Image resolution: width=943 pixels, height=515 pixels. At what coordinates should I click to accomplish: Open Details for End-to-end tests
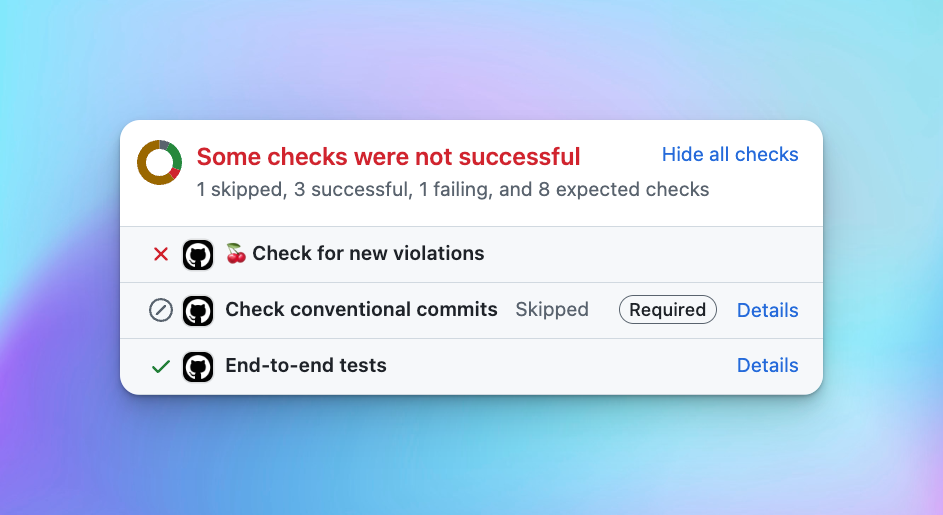point(767,366)
